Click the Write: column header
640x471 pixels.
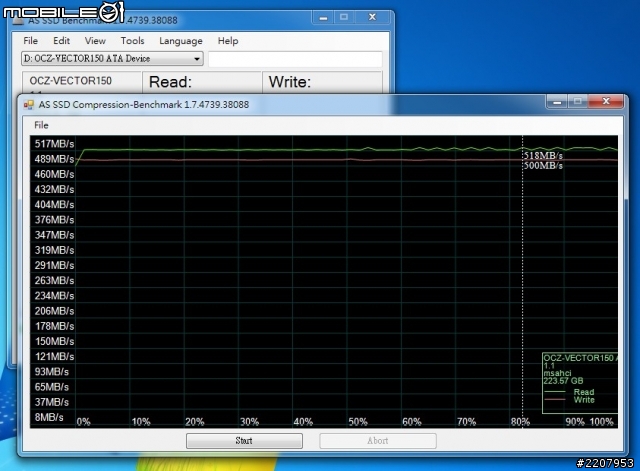[x=290, y=82]
